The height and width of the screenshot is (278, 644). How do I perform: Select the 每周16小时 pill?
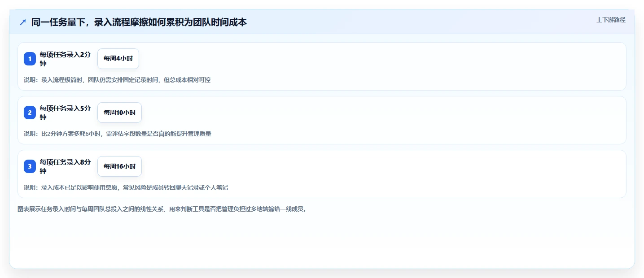[119, 166]
